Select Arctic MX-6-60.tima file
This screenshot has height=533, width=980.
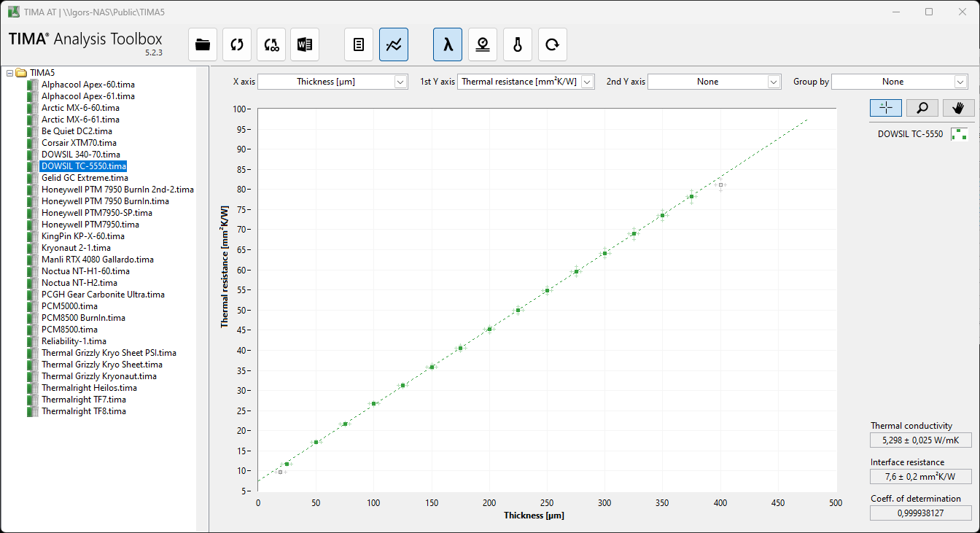coord(80,108)
